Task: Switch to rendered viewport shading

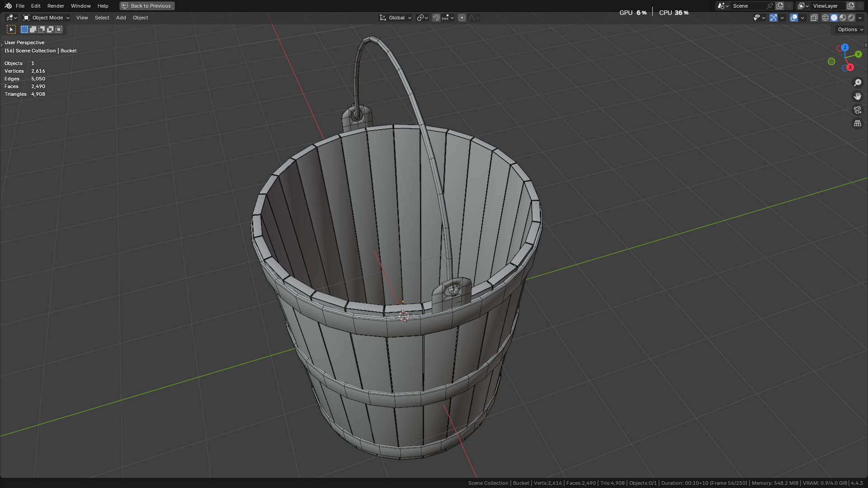Action: tap(851, 18)
